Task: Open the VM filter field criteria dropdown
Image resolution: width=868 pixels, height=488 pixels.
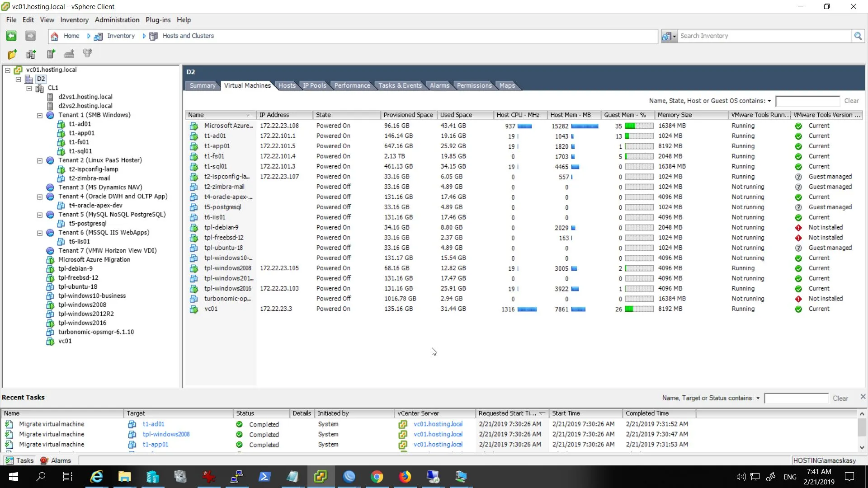Action: [x=769, y=101]
